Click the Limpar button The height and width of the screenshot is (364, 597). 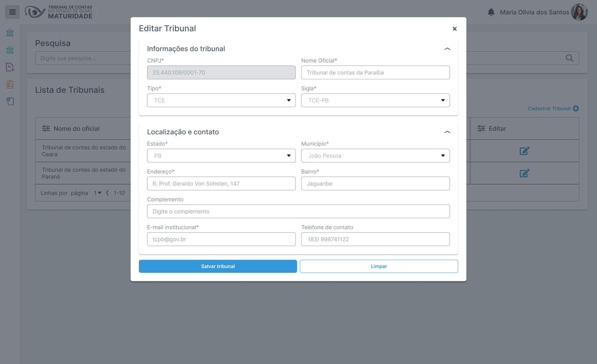[379, 266]
